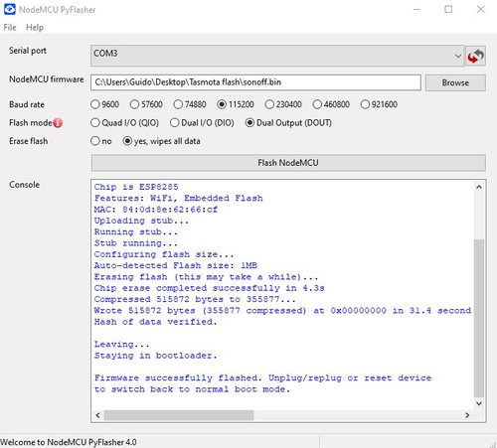The image size is (497, 448).
Task: Click console line "Erasing flash (this may take a while)..."
Action: click(x=206, y=277)
